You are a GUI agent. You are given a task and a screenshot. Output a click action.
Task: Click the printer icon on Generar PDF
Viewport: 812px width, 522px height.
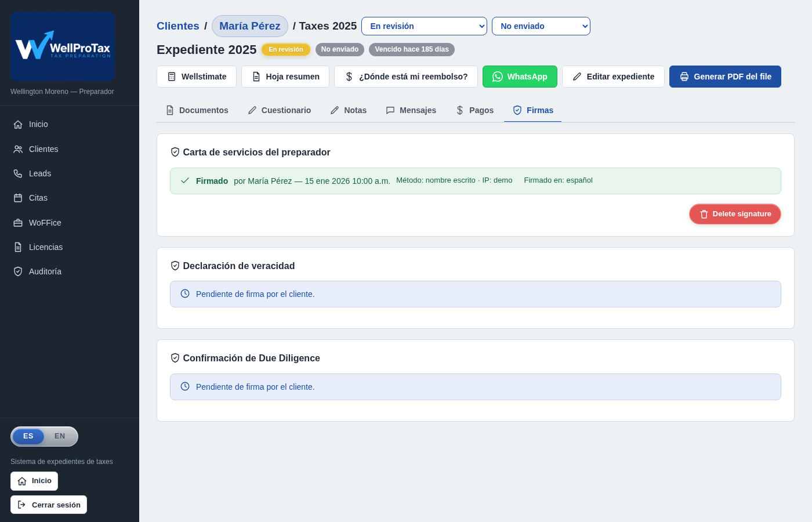pos(684,77)
